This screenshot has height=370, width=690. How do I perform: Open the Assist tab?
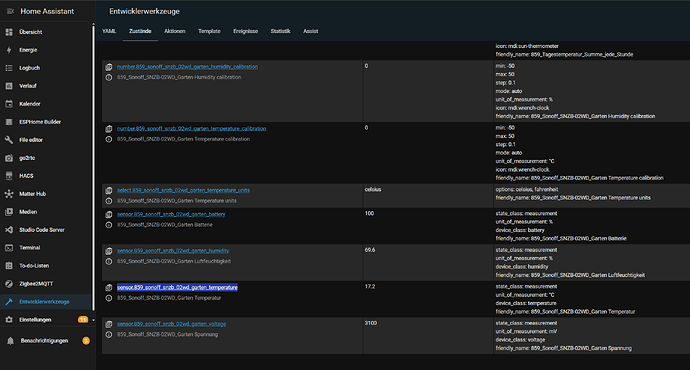click(x=311, y=31)
